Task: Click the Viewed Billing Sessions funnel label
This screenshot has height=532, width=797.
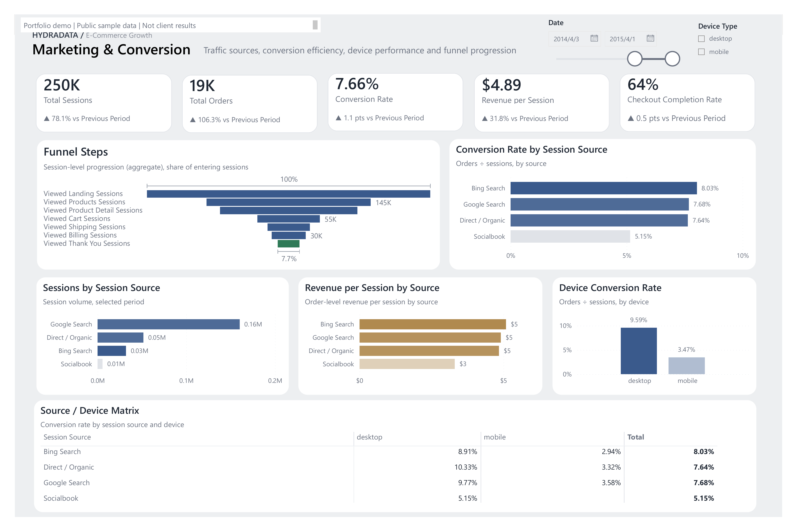Action: pyautogui.click(x=80, y=235)
